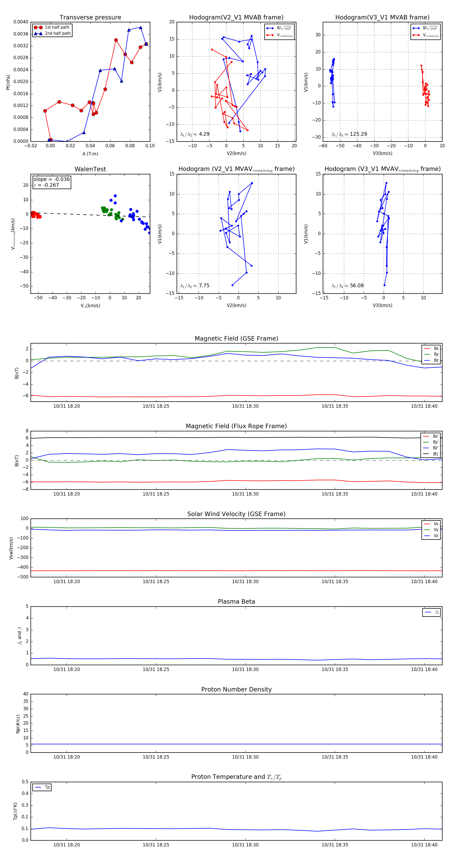Click the 'Tp(10^6K)' y-axis label
Viewport: 473px width, 868px height.
pyautogui.click(x=15, y=811)
